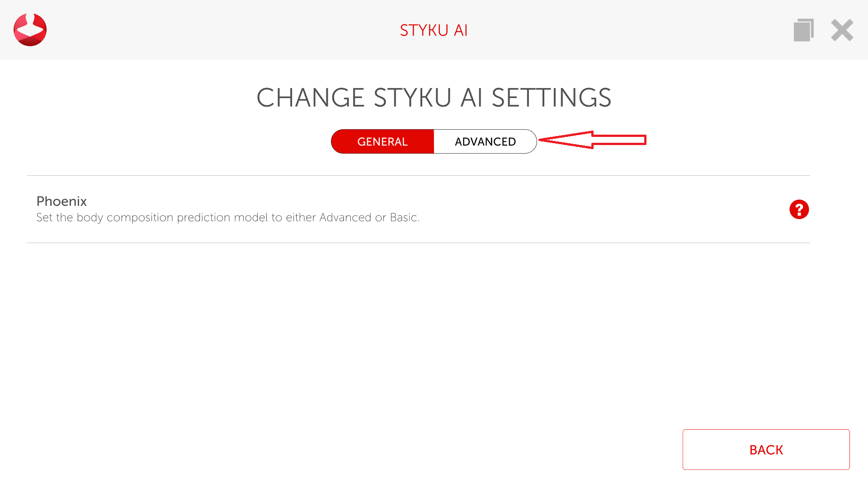Go home via the Styku logo
This screenshot has height=488, width=868.
[x=30, y=30]
